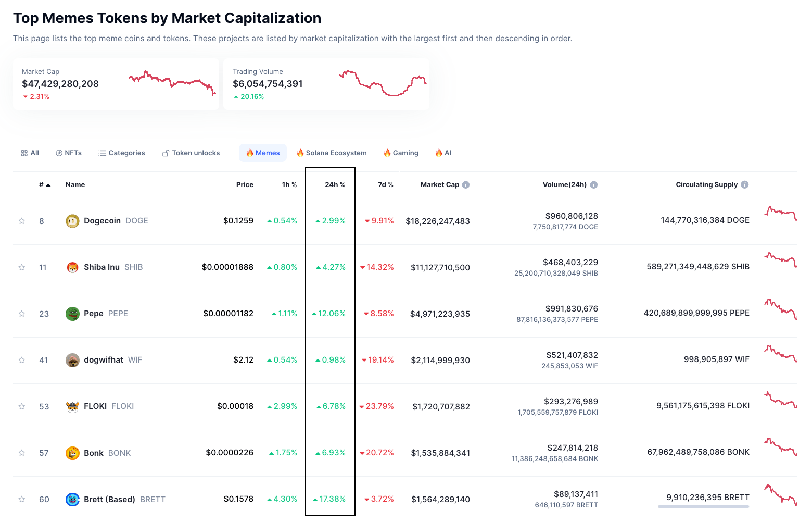Select the Gaming category tab
The image size is (812, 522).
(401, 153)
